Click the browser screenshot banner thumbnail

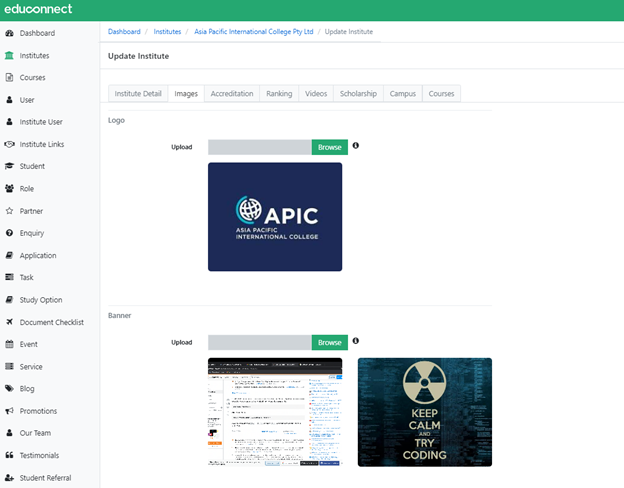tap(275, 412)
